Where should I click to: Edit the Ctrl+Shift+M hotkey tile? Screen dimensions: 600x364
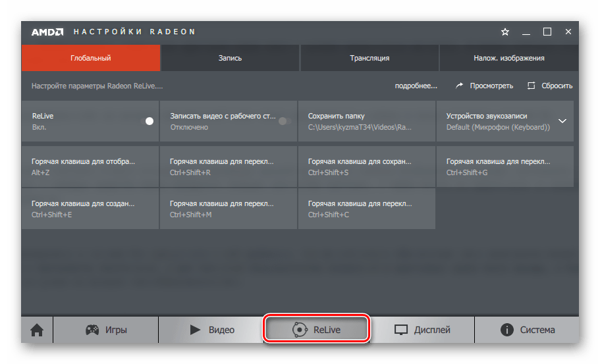pyautogui.click(x=229, y=209)
